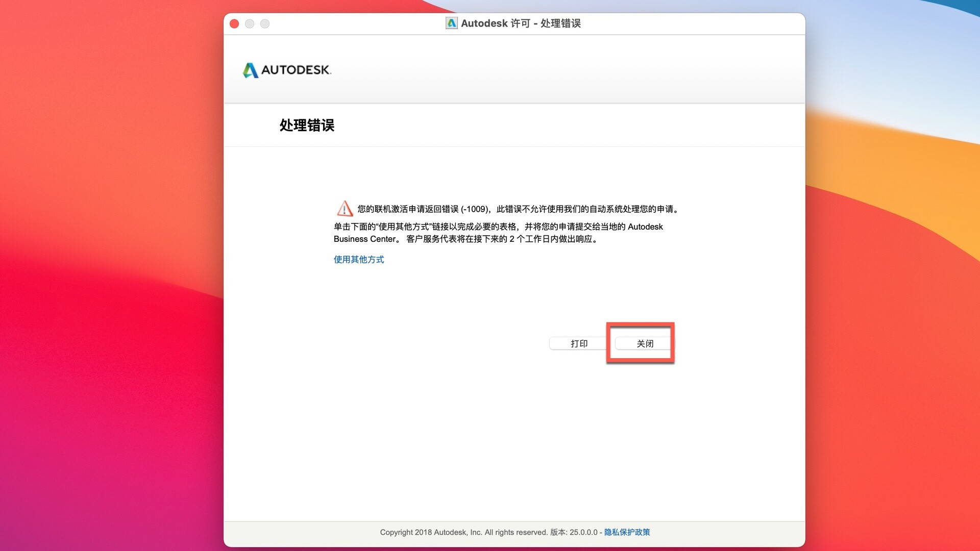This screenshot has width=980, height=551.
Task: Click the grayed-out zoom window button
Action: (265, 23)
